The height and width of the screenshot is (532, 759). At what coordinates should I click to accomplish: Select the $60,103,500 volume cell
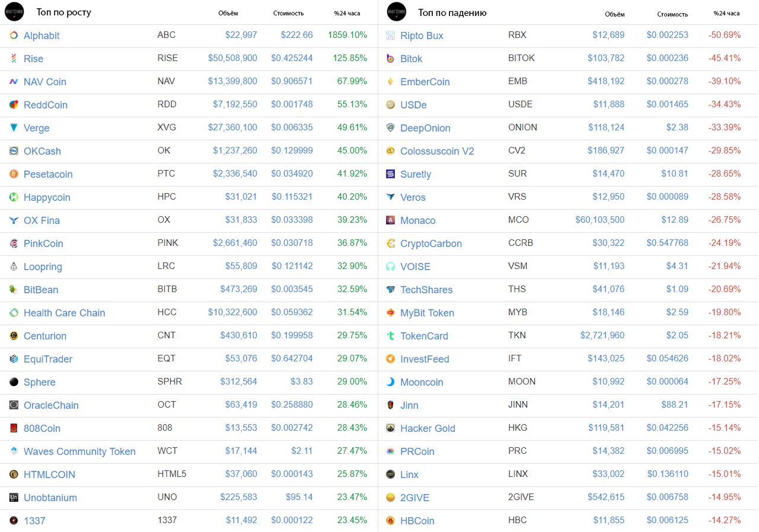pyautogui.click(x=600, y=220)
